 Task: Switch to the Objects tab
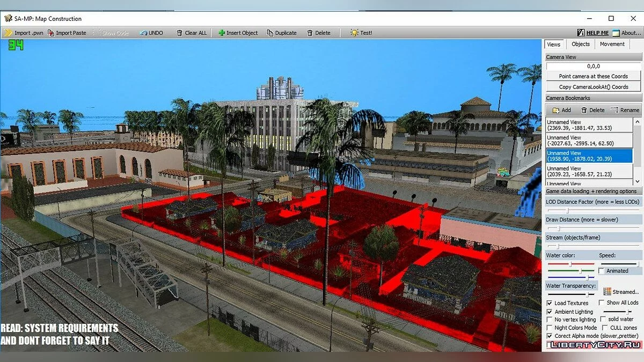580,44
